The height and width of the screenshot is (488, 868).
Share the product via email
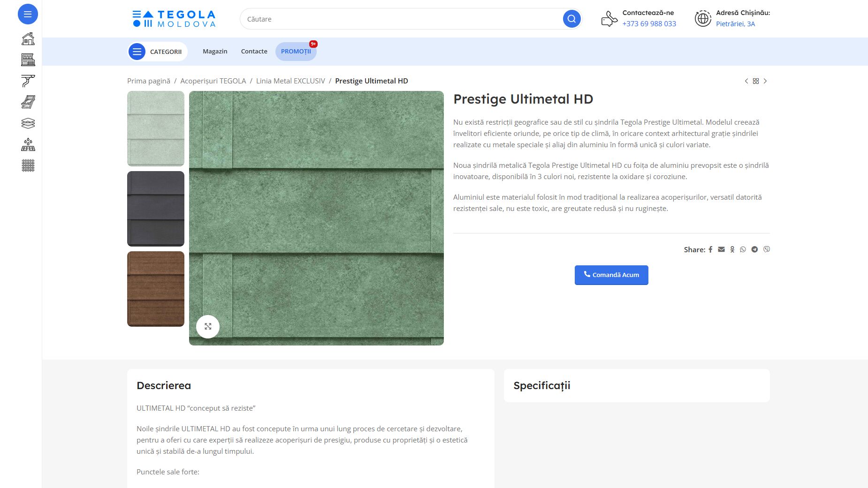click(721, 249)
